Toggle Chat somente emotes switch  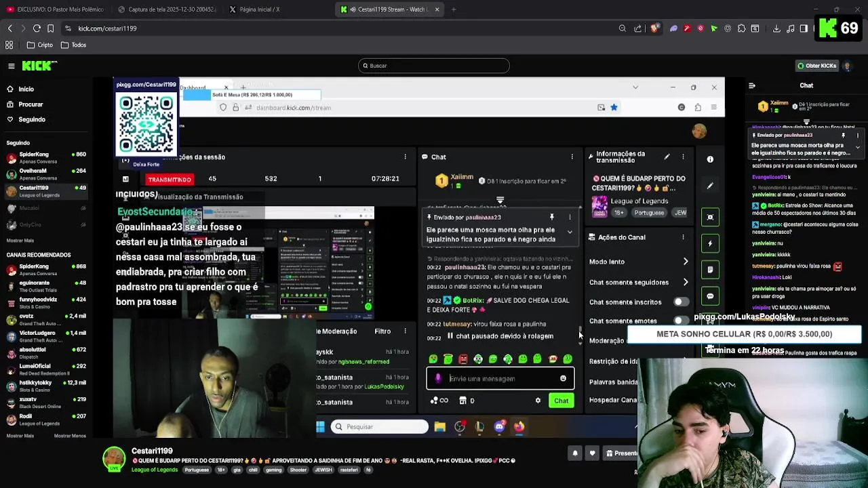coord(681,321)
